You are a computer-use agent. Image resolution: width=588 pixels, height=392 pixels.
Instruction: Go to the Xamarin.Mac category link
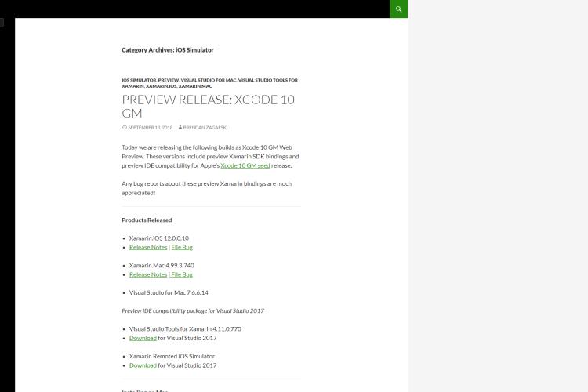[195, 86]
